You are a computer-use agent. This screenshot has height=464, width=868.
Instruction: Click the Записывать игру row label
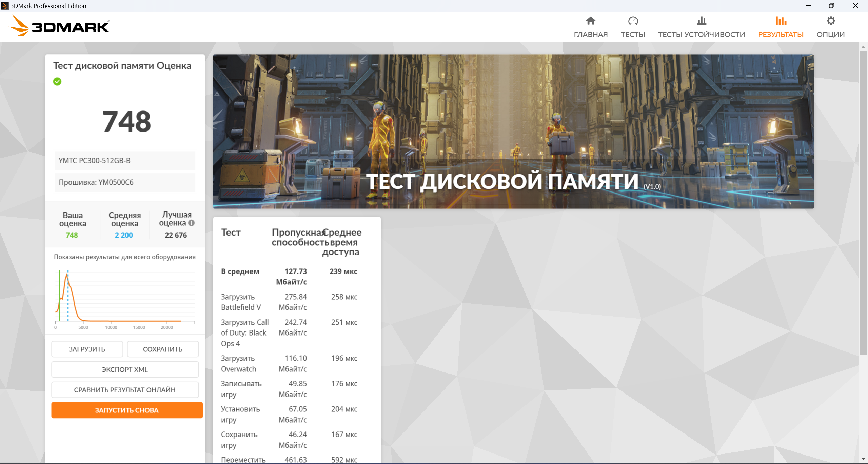tap(241, 389)
